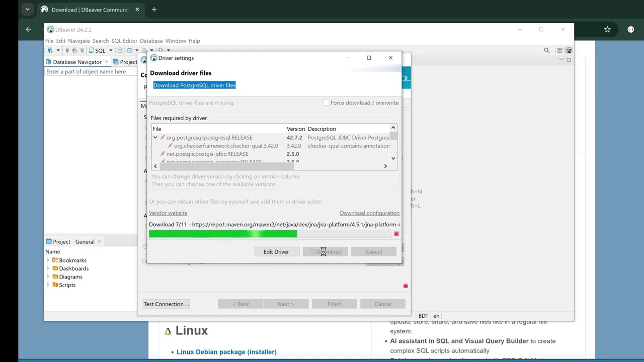Click the Description column header
This screenshot has height=362, width=644.
[x=348, y=129]
